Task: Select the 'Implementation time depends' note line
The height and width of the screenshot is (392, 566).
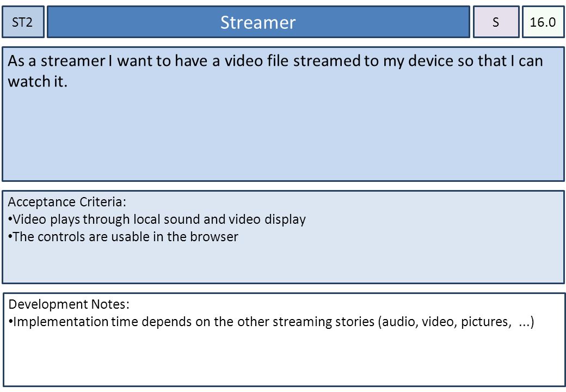Action: [271, 322]
